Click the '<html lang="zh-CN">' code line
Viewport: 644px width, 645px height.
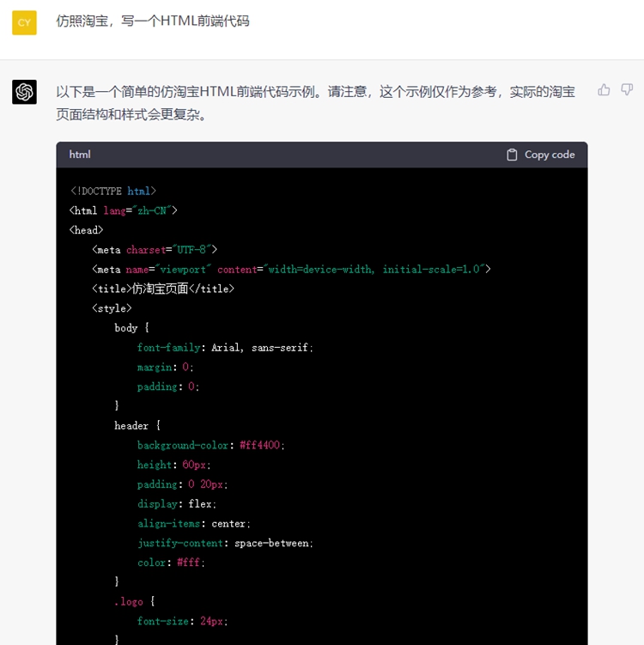(x=124, y=210)
